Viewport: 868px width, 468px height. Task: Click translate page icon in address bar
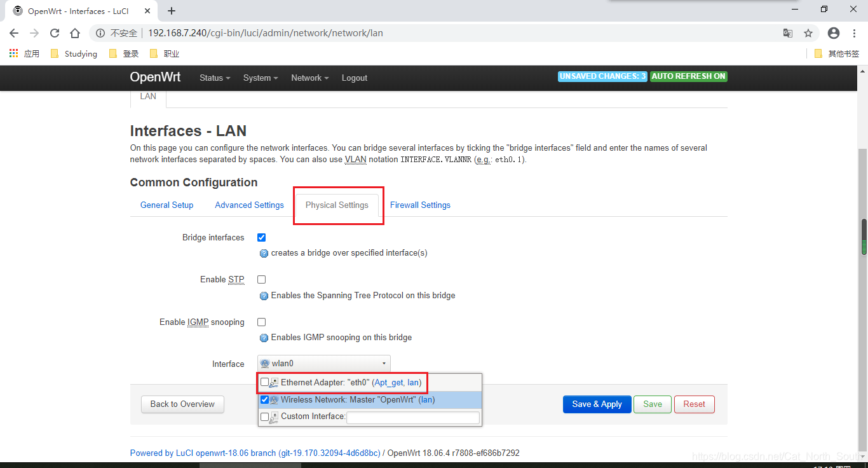pyautogui.click(x=787, y=33)
